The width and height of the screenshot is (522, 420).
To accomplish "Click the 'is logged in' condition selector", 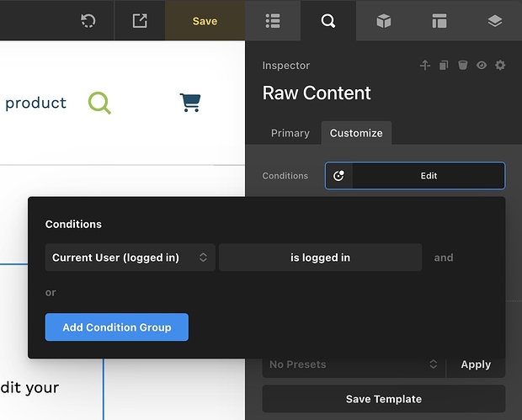I will pyautogui.click(x=320, y=258).
